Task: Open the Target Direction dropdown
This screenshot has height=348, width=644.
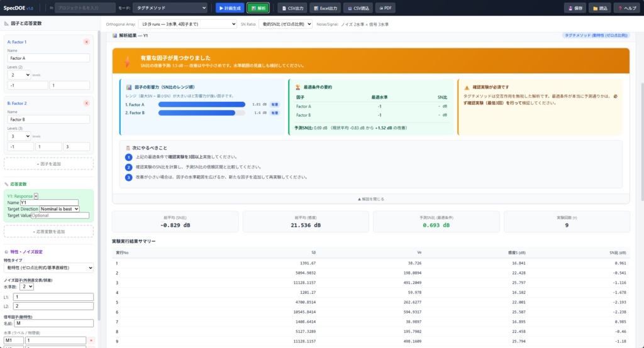Action: [59, 209]
